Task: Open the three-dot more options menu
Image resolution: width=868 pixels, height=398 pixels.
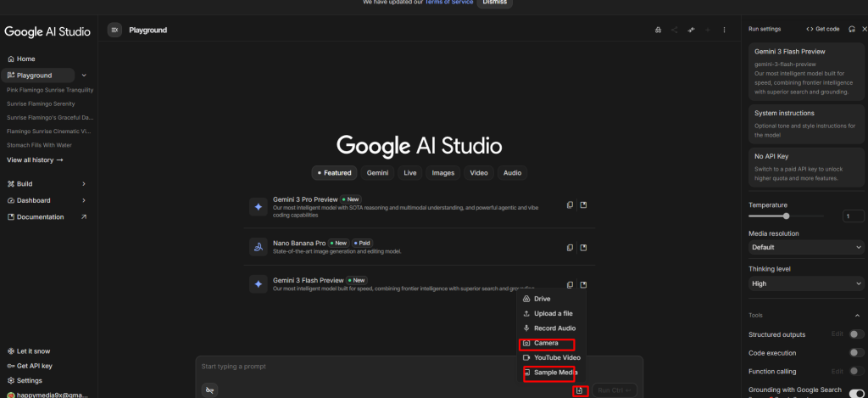Action: (724, 30)
